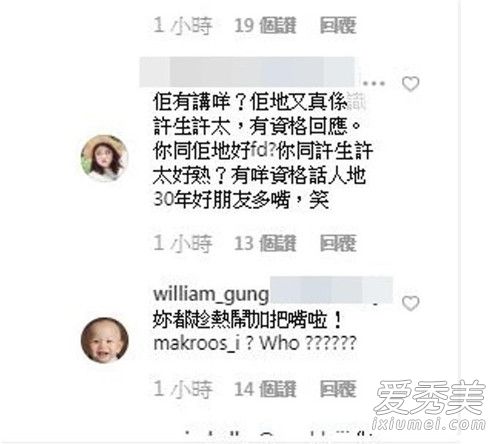Click the 1 小時 timestamp beside 14 個讚
The image size is (500, 444).
[x=183, y=389]
